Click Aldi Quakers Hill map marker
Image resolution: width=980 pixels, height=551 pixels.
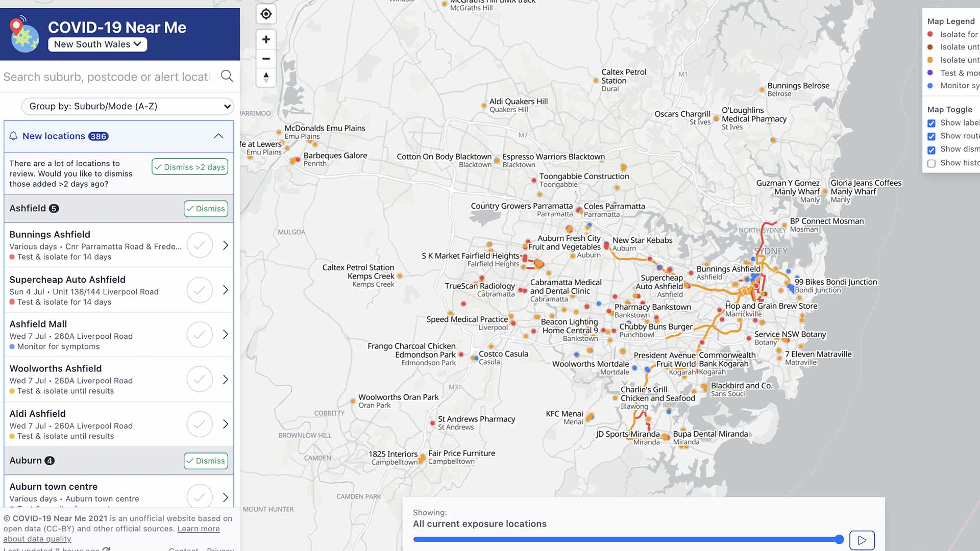pyautogui.click(x=483, y=106)
